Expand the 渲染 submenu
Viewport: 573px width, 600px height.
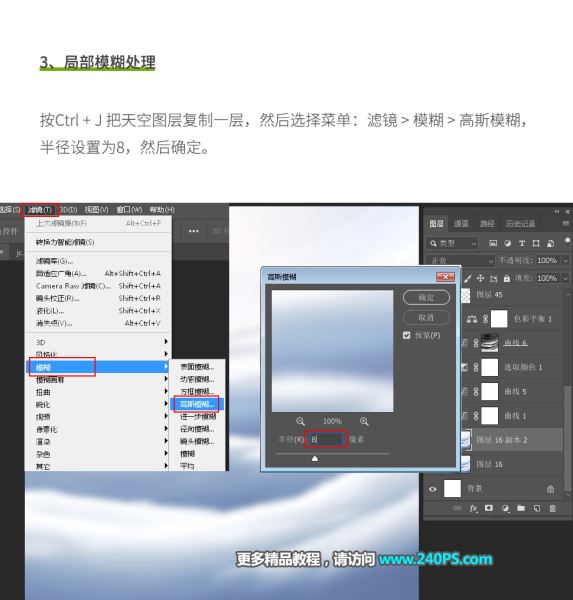(x=98, y=442)
